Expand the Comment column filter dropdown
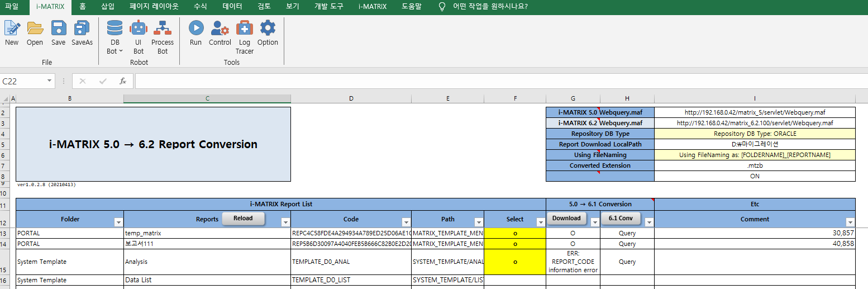The height and width of the screenshot is (289, 868). (x=850, y=222)
